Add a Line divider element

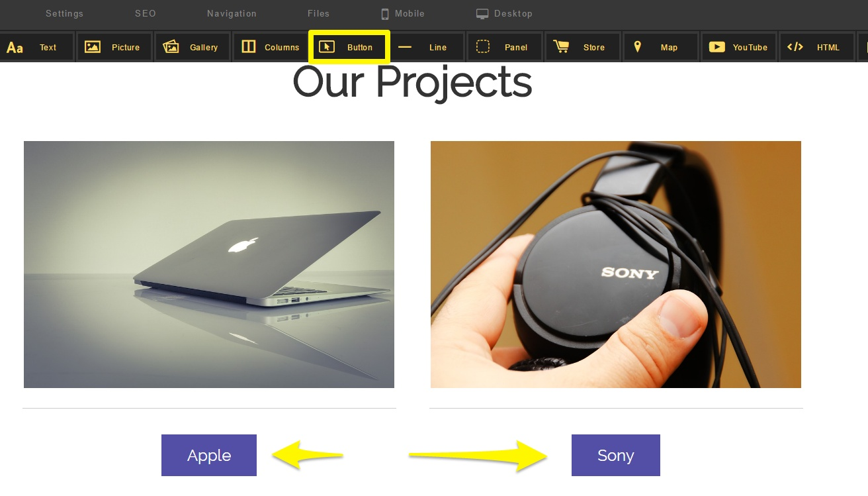(x=427, y=47)
